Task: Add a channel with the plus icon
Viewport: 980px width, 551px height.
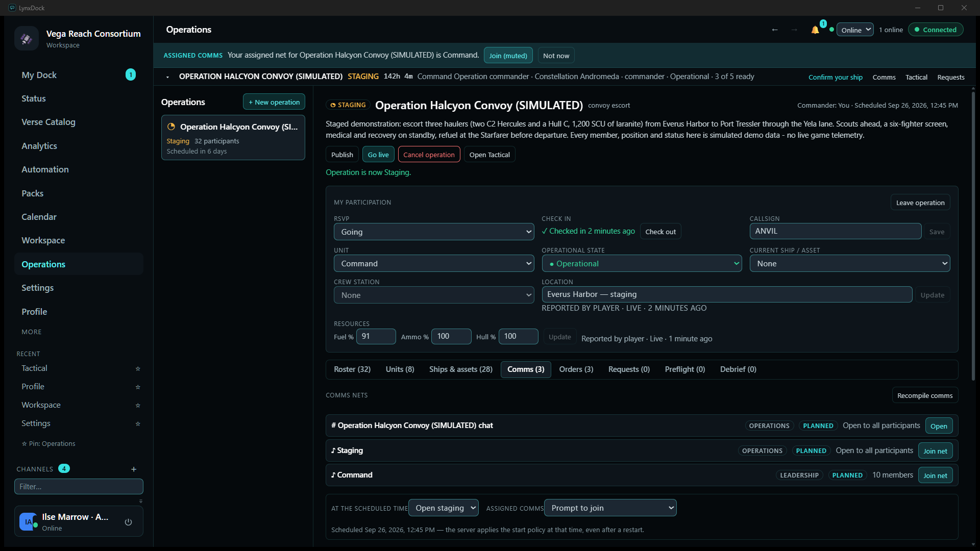Action: 134,469
